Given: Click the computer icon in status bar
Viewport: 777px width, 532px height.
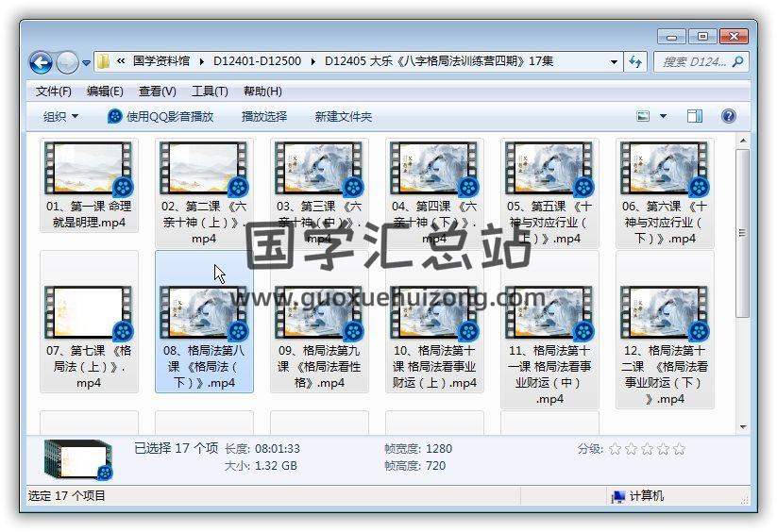Looking at the screenshot, I should 617,496.
